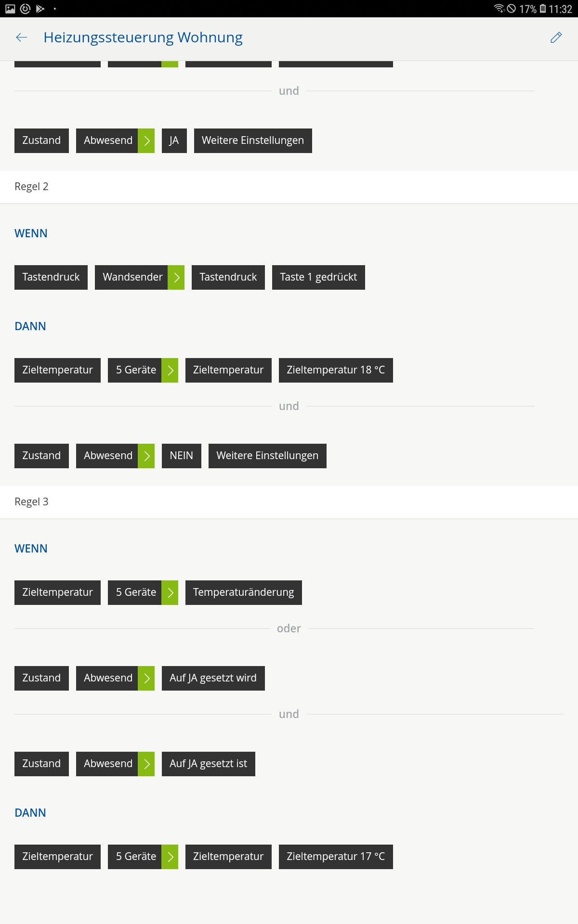Image resolution: width=578 pixels, height=924 pixels.
Task: Expand Wandsender green chevron in Regel 2
Action: (x=176, y=277)
